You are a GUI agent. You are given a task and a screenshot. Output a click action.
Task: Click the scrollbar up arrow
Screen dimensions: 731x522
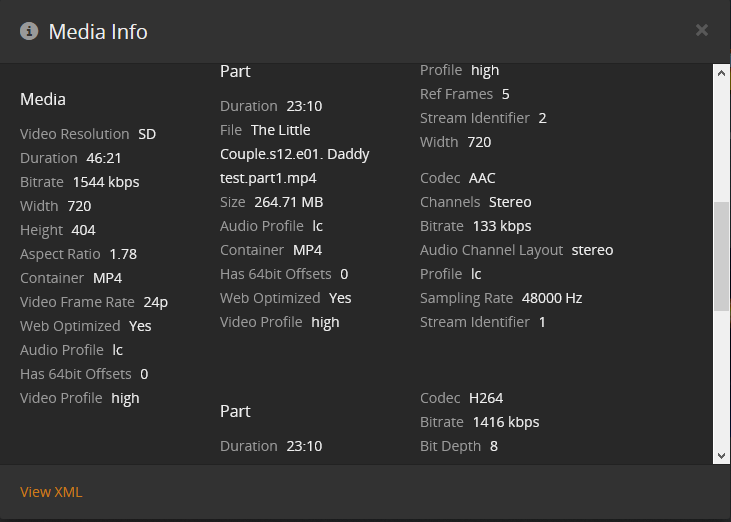point(721,72)
